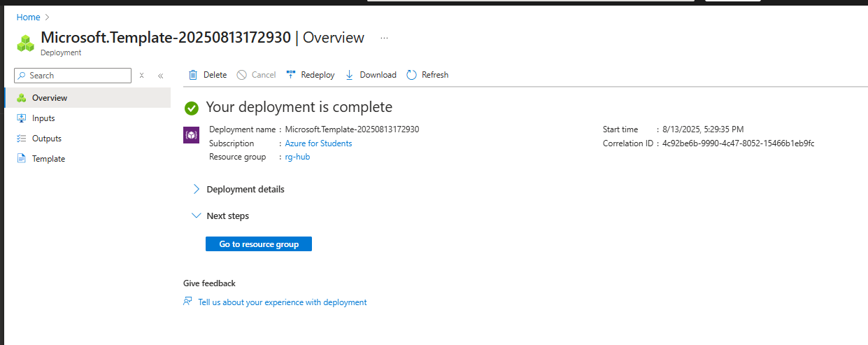Click the Cancel toolbar label

point(264,75)
